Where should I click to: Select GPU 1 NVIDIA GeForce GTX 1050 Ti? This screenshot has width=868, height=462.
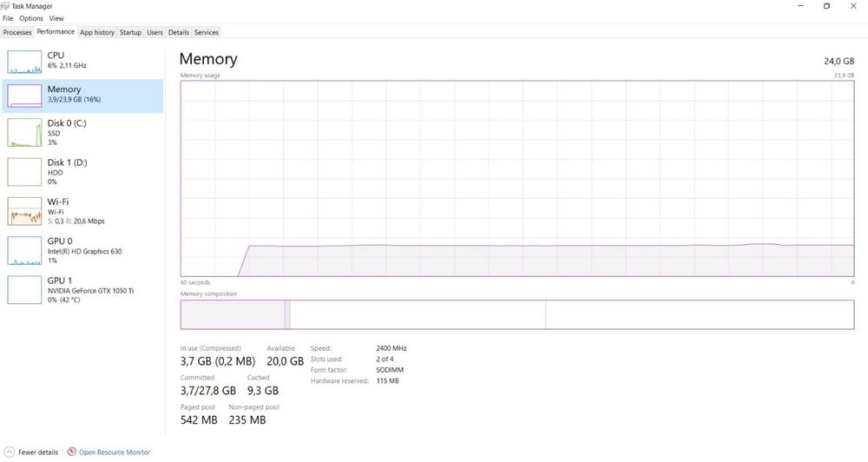pos(82,290)
